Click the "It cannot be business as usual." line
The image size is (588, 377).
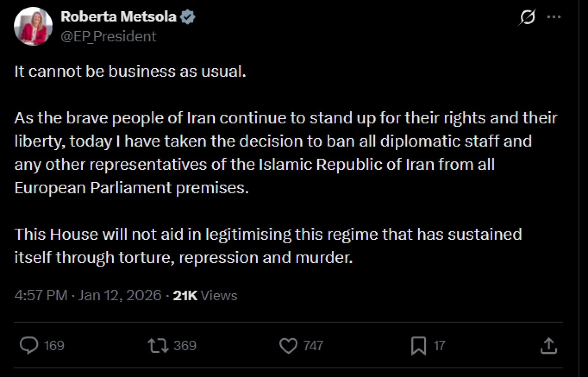[x=130, y=71]
